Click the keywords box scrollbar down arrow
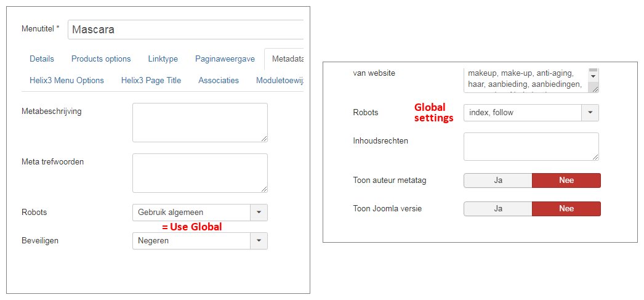644x300 pixels. tap(593, 76)
